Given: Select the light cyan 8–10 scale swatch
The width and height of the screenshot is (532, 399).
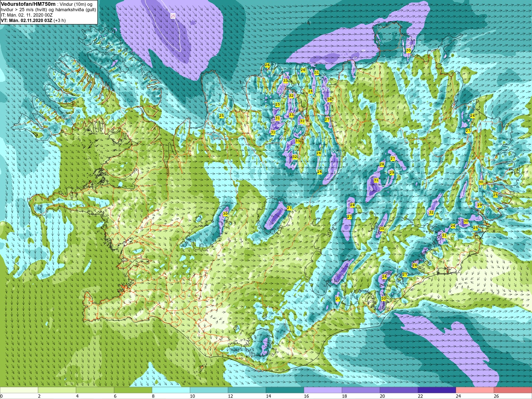Looking at the screenshot, I should (x=171, y=390).
